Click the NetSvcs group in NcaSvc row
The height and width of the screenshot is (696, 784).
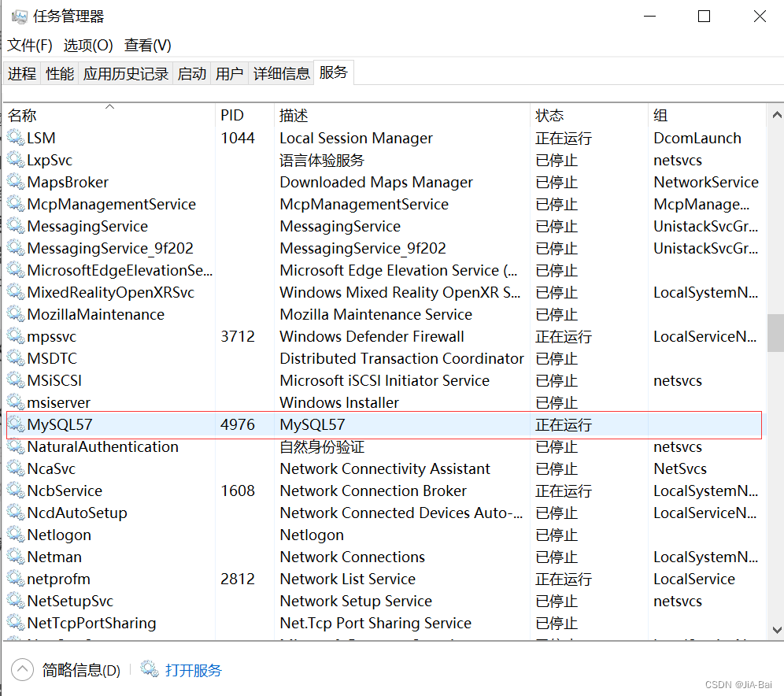tap(680, 468)
